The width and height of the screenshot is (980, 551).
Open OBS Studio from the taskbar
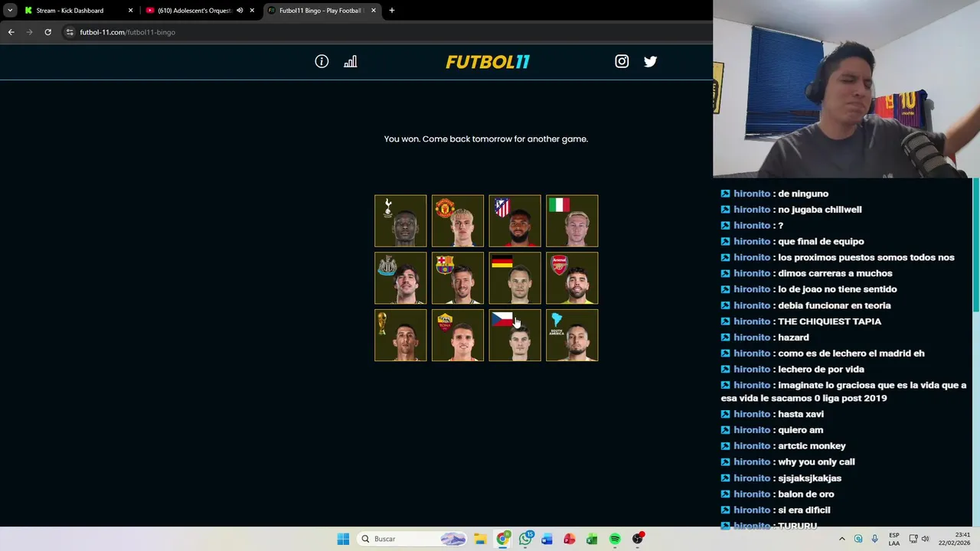pos(638,539)
